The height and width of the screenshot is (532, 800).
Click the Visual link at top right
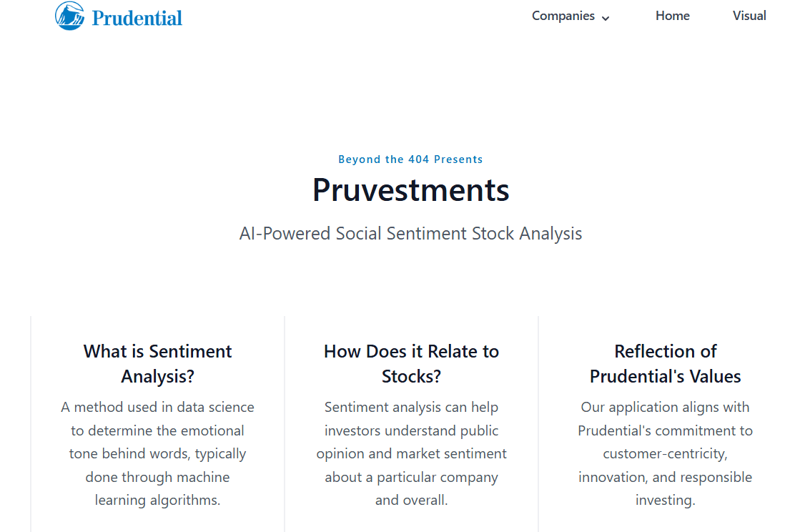tap(749, 16)
